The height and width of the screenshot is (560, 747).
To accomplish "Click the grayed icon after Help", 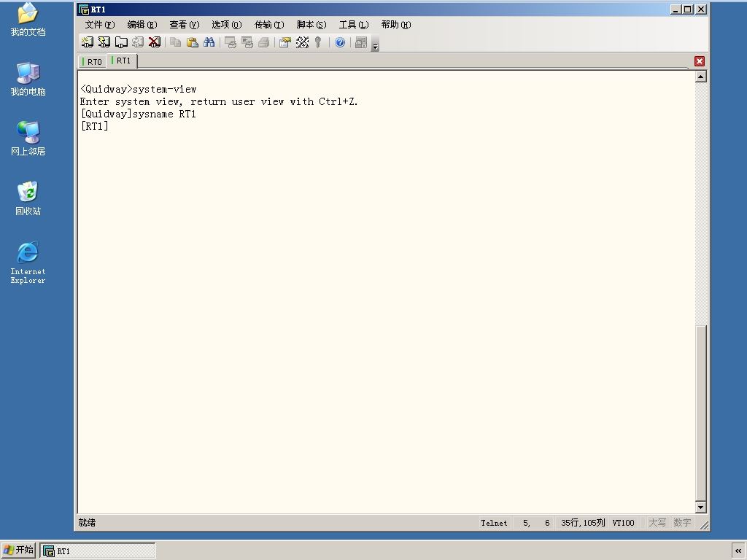I will coord(361,42).
